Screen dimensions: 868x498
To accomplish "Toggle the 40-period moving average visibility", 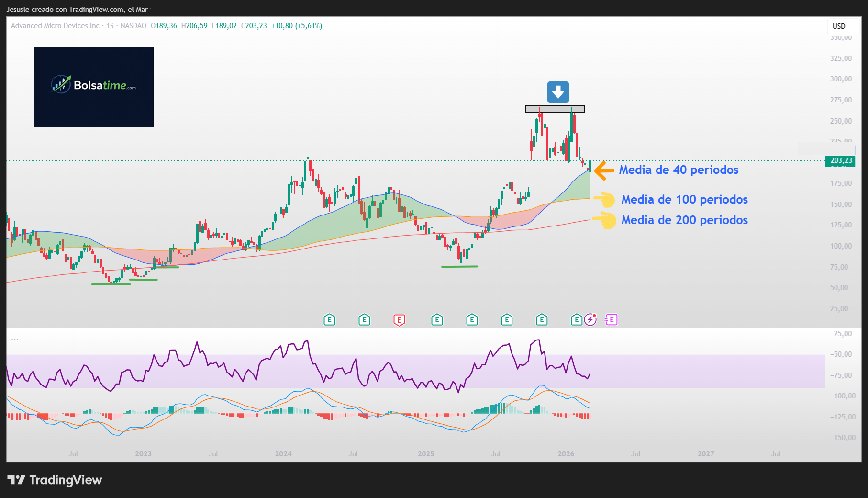I will click(x=679, y=170).
